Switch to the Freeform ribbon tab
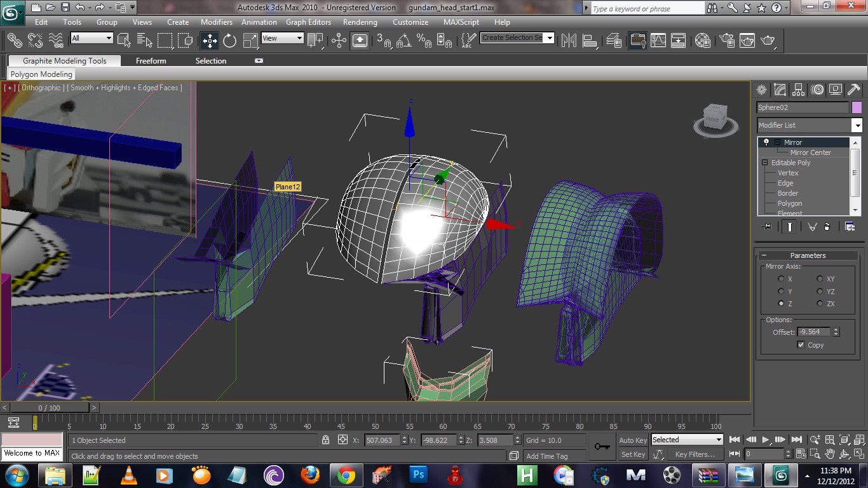This screenshot has width=868, height=488. (x=151, y=61)
